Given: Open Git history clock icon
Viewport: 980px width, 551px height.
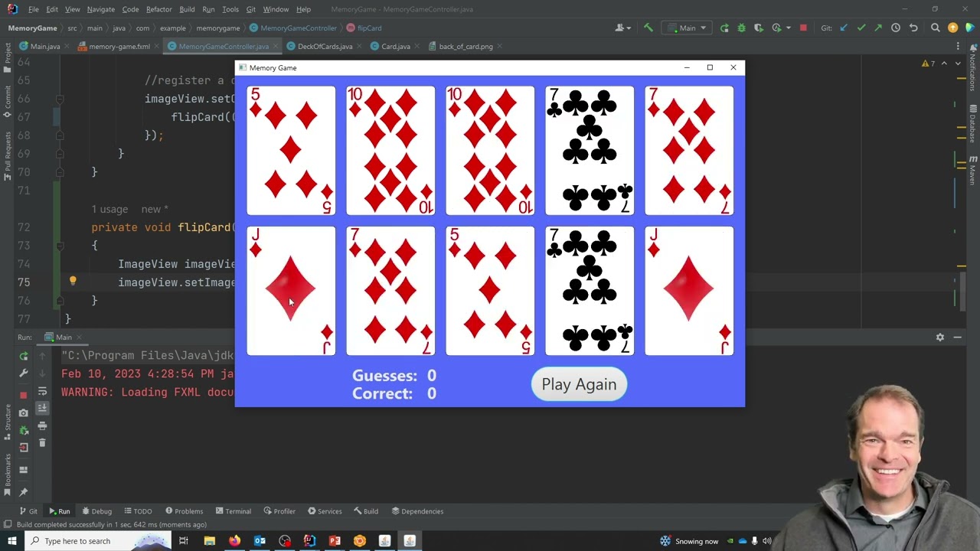Looking at the screenshot, I should click(x=896, y=28).
